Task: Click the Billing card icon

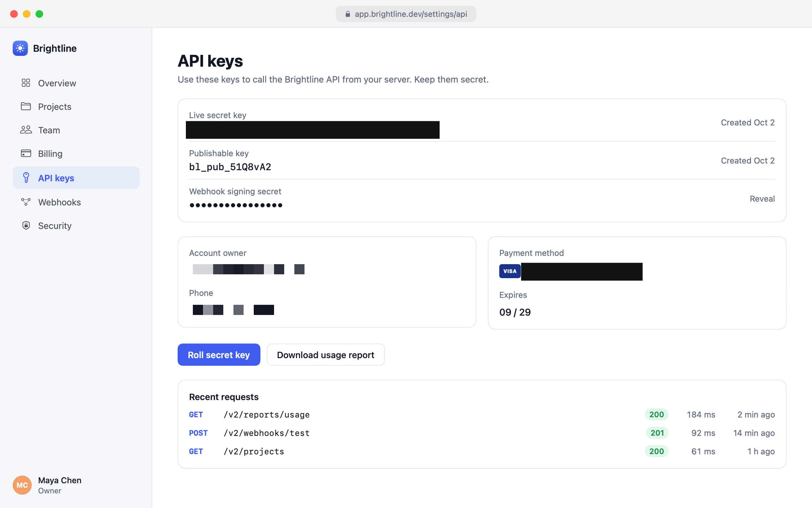Action: (x=26, y=154)
